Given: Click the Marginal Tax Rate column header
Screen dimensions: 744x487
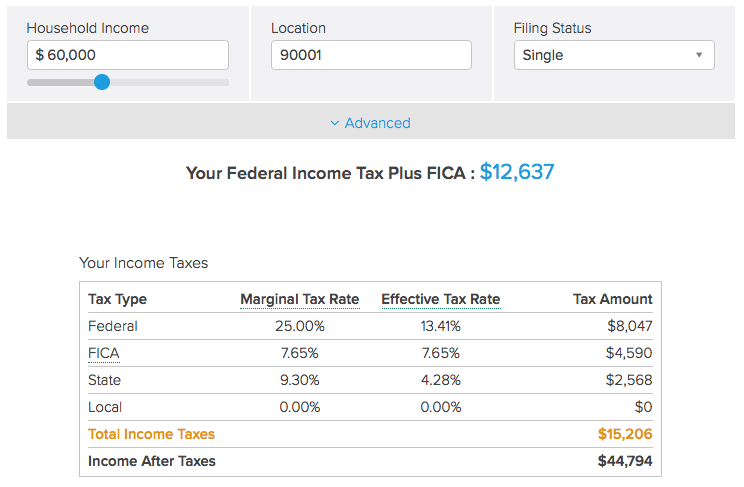Looking at the screenshot, I should [x=299, y=299].
